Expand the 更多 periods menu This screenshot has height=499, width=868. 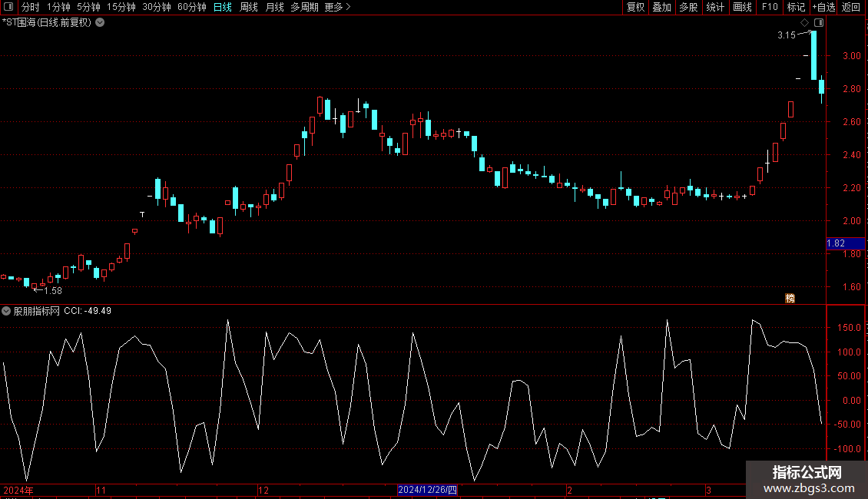pos(337,7)
